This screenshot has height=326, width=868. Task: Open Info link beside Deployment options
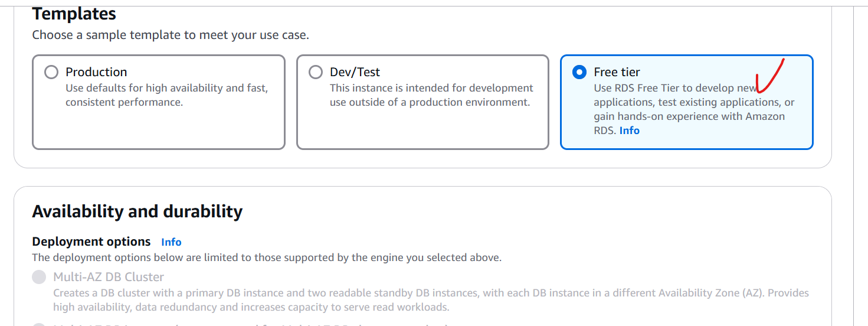(x=171, y=242)
